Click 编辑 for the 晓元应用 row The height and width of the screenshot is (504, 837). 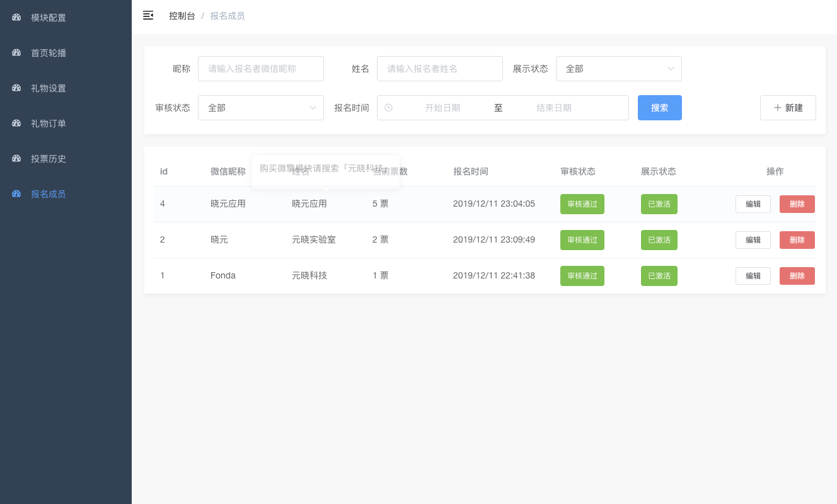coord(753,204)
